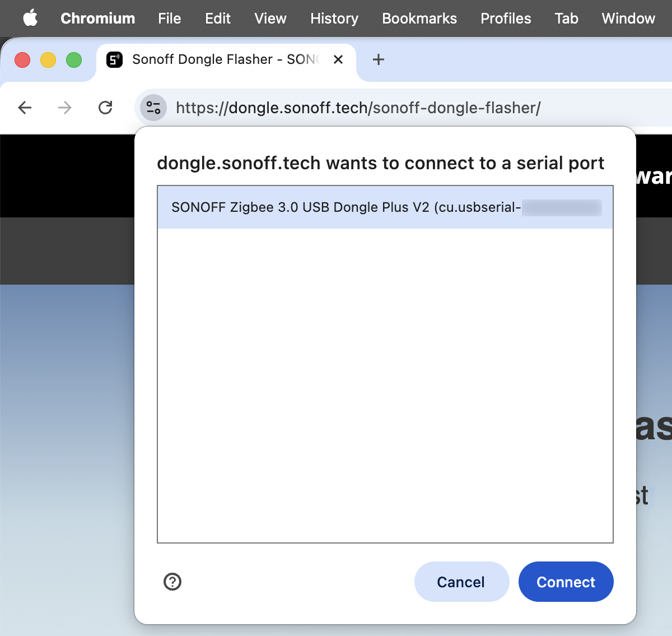The image size is (672, 636).
Task: Close the Sonoff Dongle Flasher tab
Action: tap(338, 59)
